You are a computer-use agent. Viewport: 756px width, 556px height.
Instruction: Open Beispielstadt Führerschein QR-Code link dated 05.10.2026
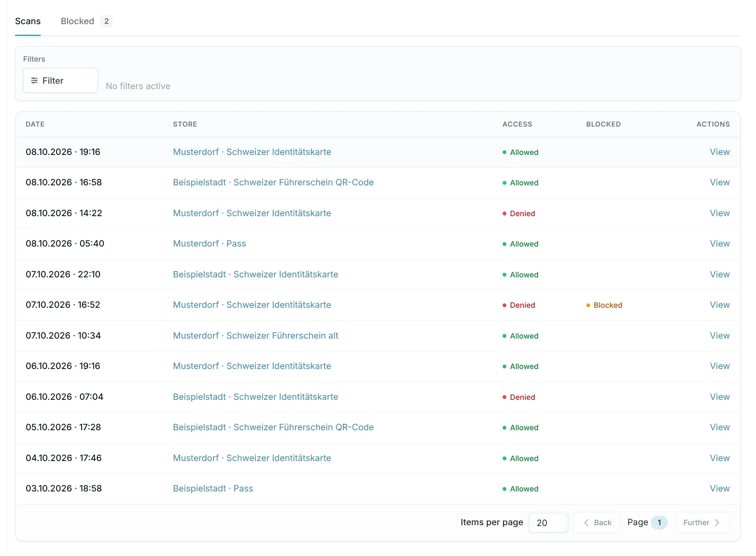273,427
